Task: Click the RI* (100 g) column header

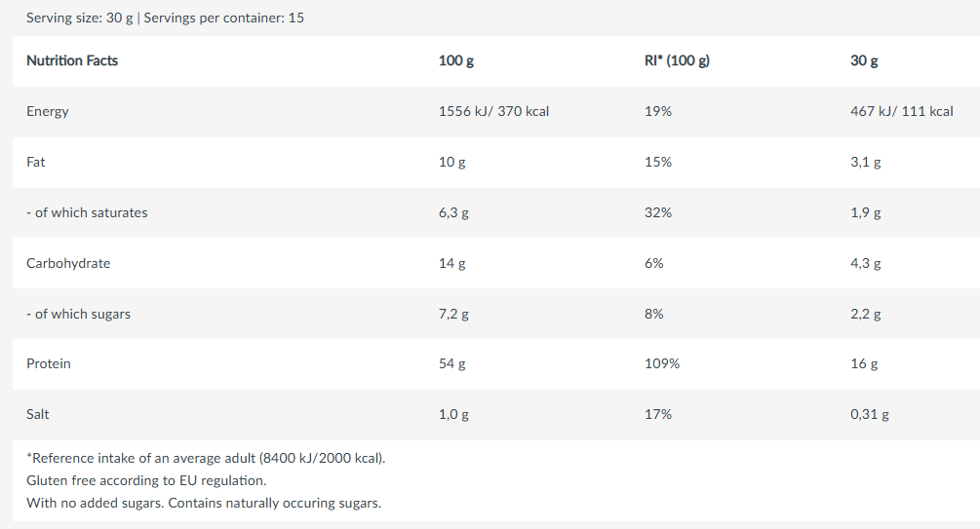Action: point(677,60)
